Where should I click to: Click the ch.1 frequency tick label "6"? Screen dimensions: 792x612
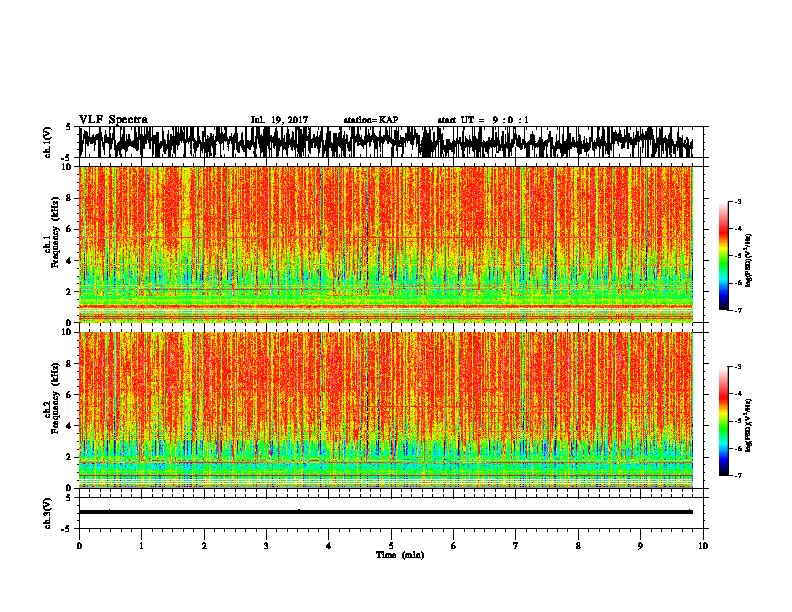tap(69, 229)
